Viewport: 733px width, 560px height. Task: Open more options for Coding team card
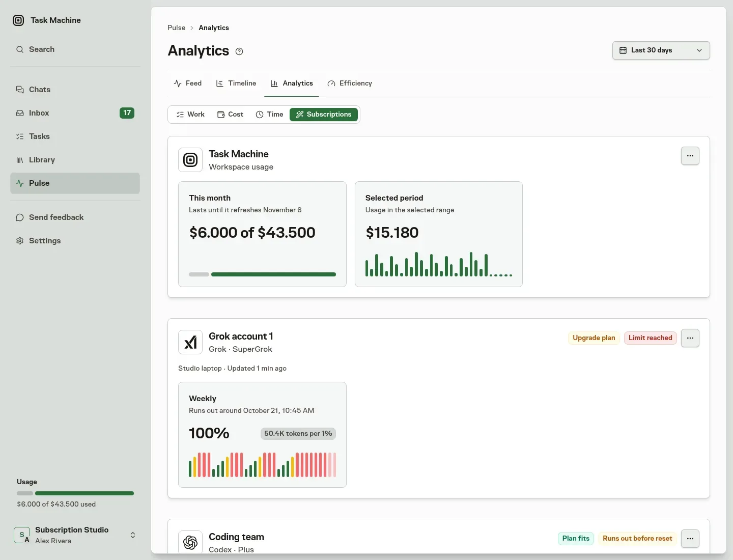pos(690,539)
